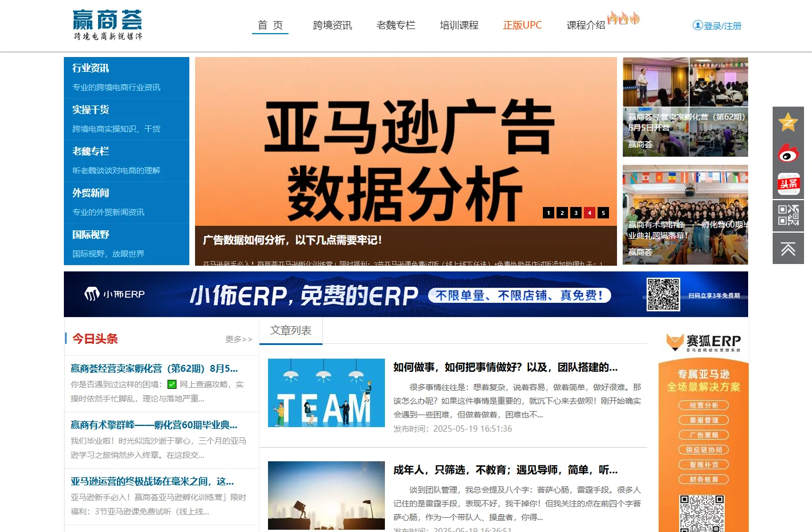Click the sunset silhouette article thumbnail
The width and height of the screenshot is (812, 532).
click(326, 496)
